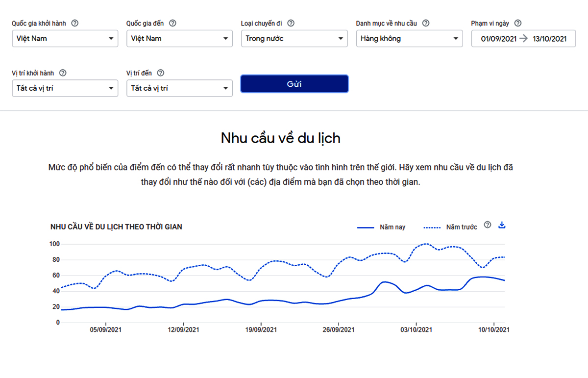Open the Quốc gia khởi hành dropdown
Image resolution: width=588 pixels, height=378 pixels.
coord(65,39)
